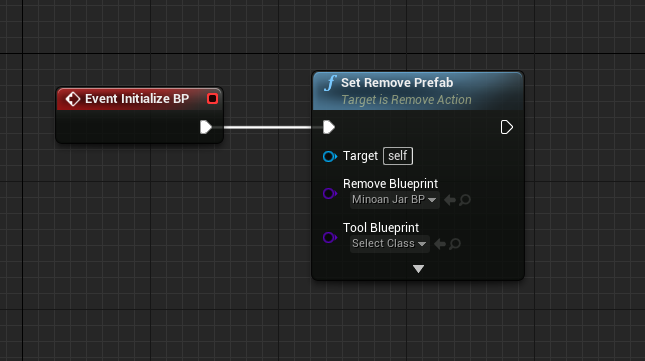Click the blue Target input pin

point(330,156)
